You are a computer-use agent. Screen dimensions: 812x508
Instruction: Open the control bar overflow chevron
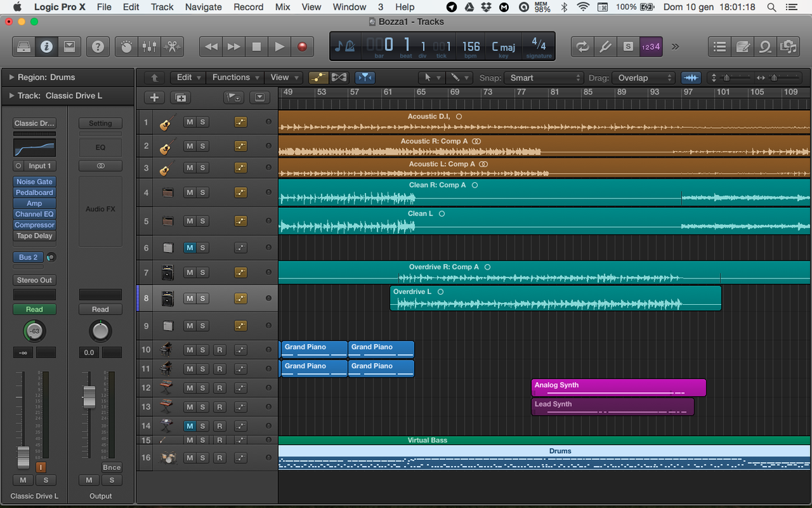point(675,47)
